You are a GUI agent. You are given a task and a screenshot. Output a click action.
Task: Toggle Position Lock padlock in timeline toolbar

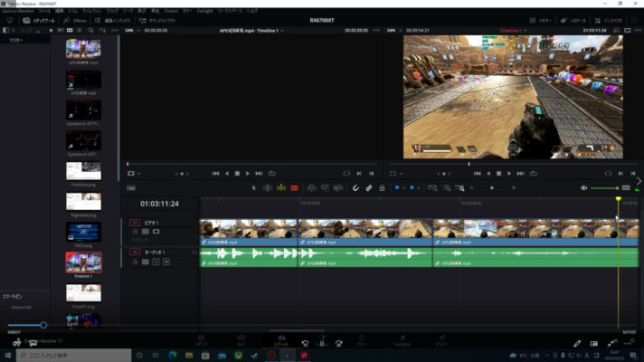point(382,187)
